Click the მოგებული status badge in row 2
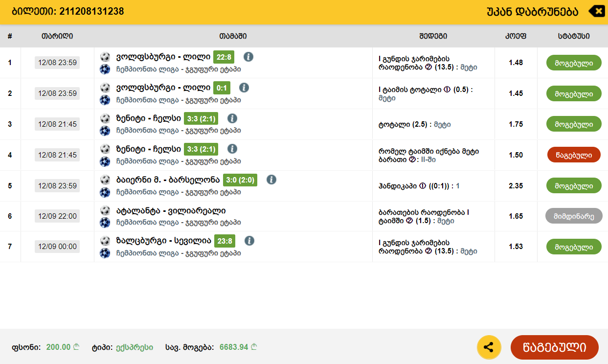The height and width of the screenshot is (364, 608). (574, 93)
